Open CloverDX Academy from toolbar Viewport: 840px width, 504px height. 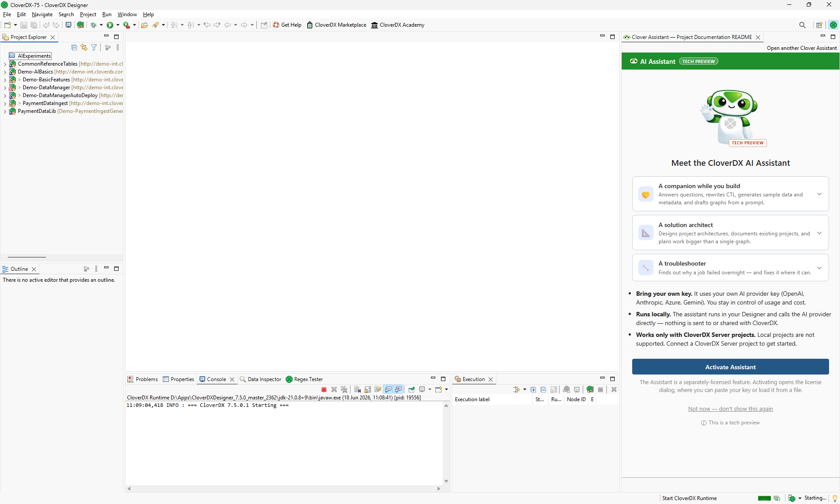point(398,25)
